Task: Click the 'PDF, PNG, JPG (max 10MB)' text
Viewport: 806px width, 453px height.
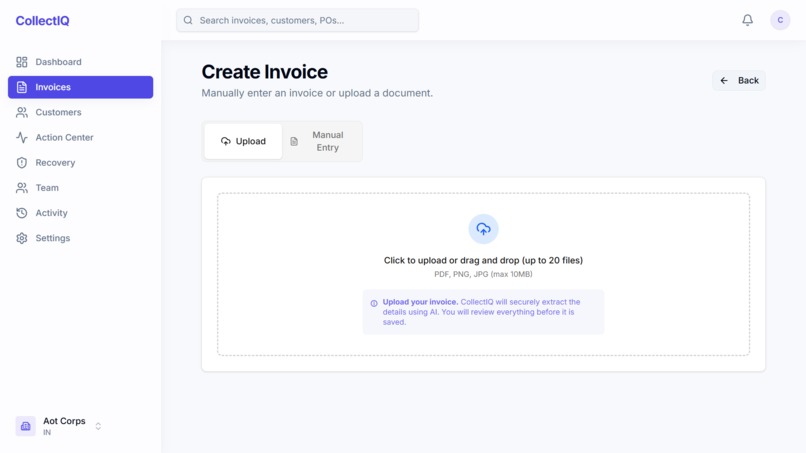Action: pyautogui.click(x=483, y=275)
